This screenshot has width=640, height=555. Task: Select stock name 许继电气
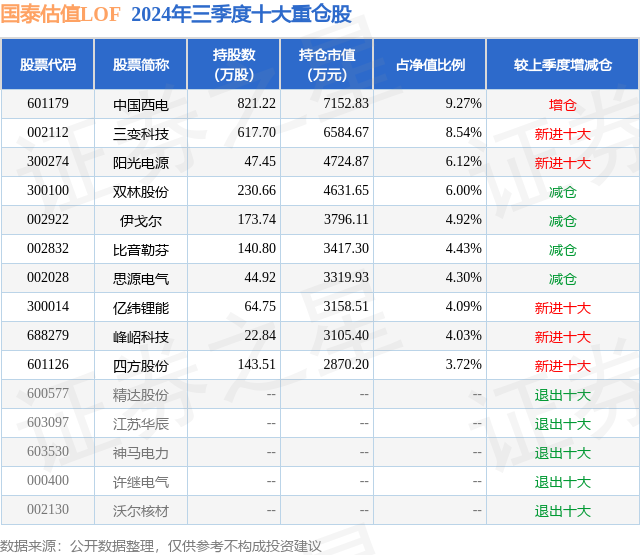coord(141,482)
